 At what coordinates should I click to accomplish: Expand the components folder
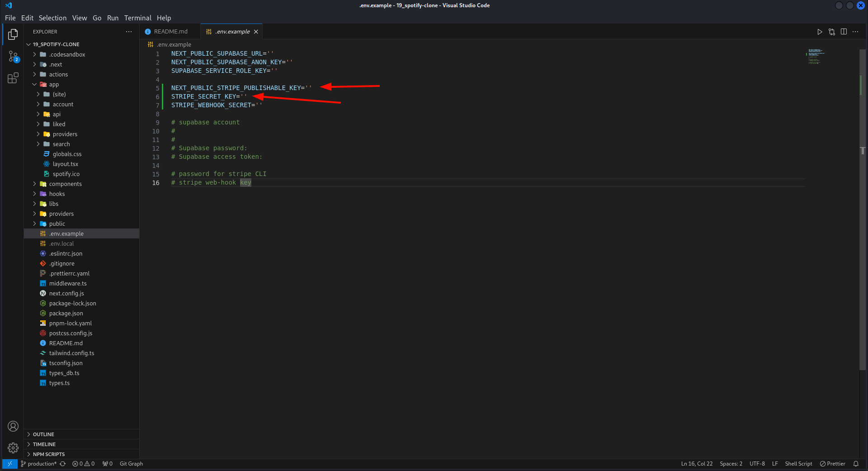coord(81,184)
